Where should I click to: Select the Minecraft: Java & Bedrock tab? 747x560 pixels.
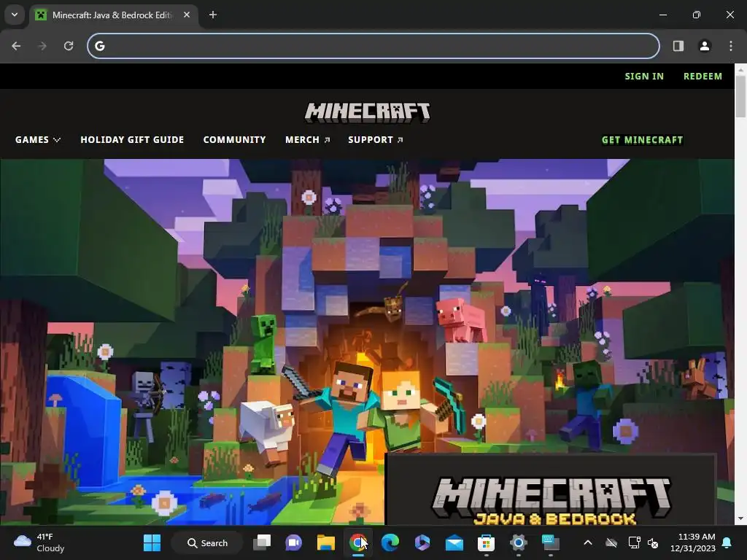click(112, 15)
